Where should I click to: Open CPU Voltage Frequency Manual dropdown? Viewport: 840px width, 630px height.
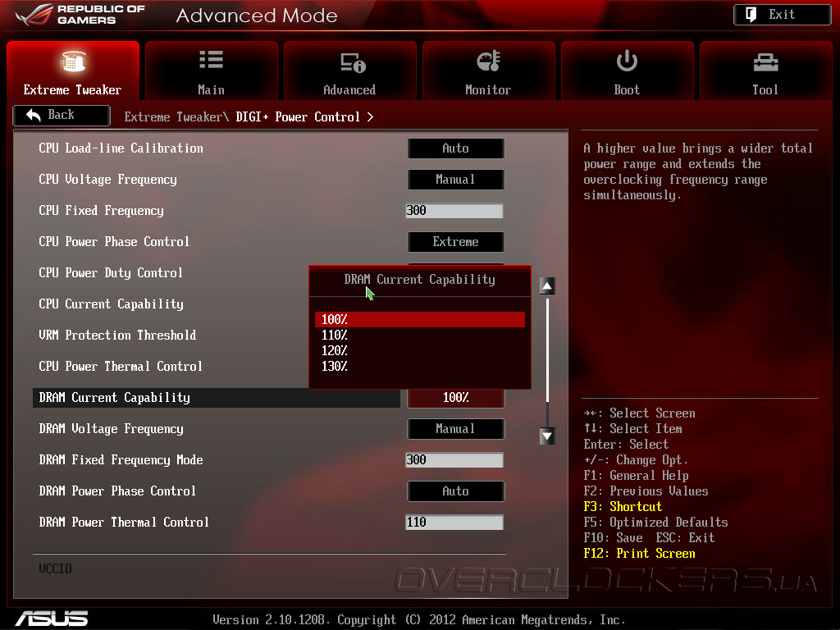456,180
